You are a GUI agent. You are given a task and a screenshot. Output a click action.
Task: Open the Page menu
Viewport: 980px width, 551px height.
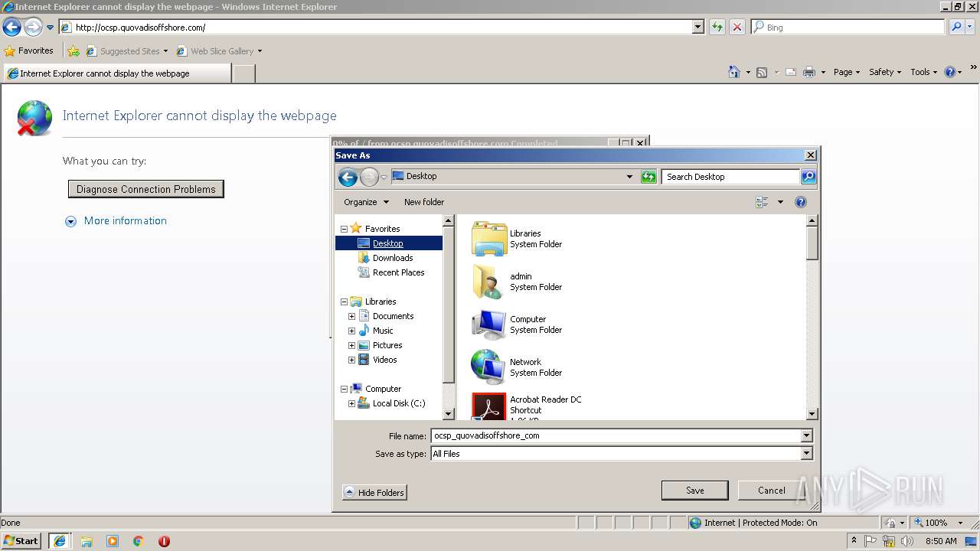point(847,72)
